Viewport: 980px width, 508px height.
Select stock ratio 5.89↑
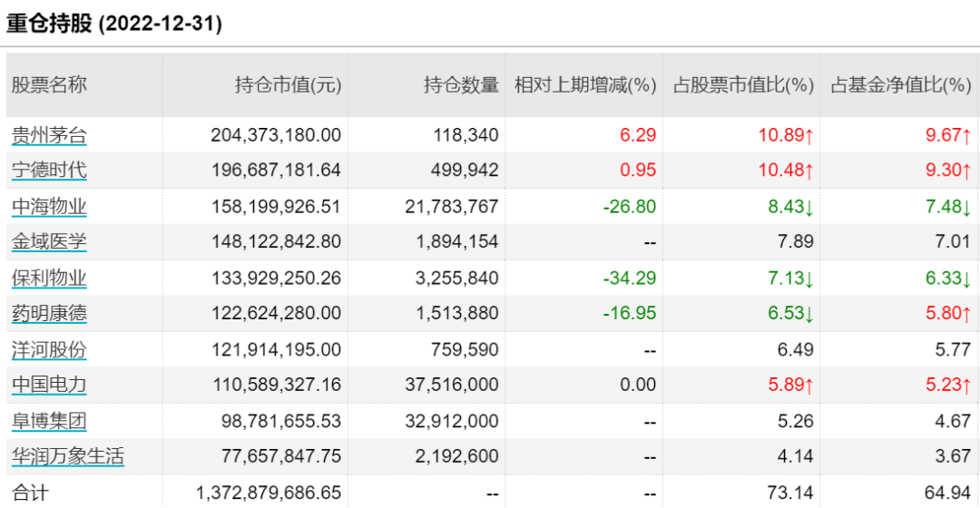point(790,385)
